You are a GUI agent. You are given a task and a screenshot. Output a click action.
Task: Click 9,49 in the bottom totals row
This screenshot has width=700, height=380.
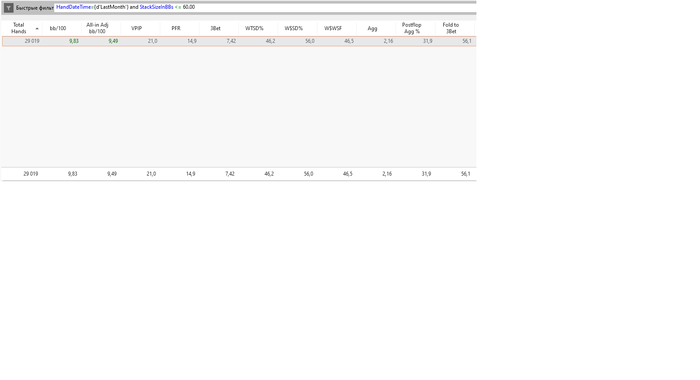pos(112,174)
